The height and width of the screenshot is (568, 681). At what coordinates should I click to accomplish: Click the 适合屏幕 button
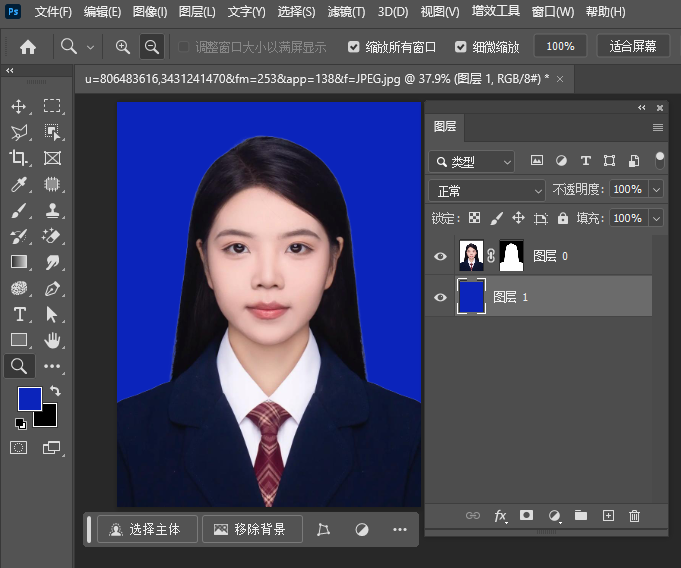coord(632,46)
